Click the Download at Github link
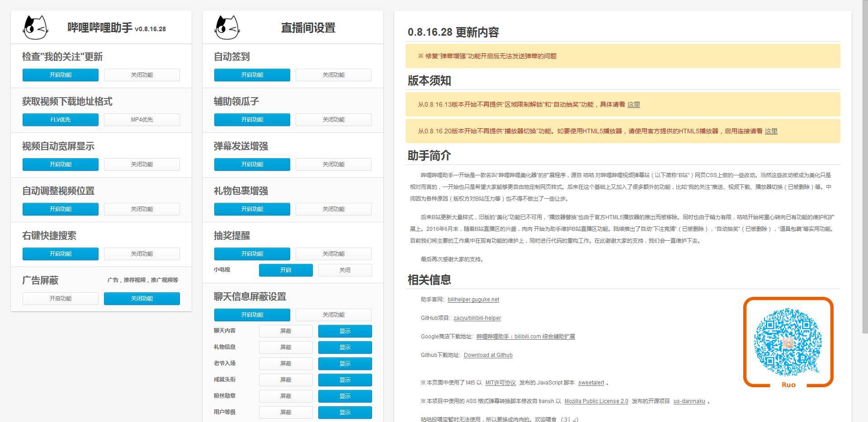868x422 pixels. point(488,355)
